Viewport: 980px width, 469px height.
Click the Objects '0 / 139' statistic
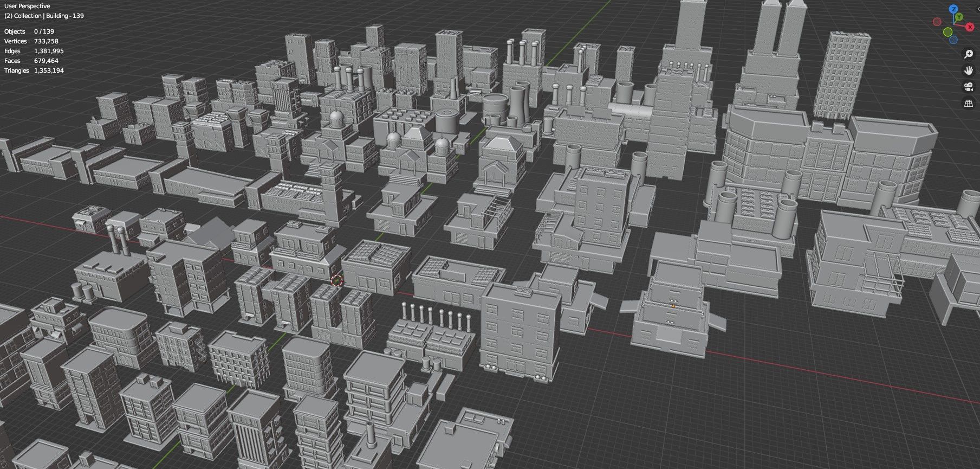point(44,31)
